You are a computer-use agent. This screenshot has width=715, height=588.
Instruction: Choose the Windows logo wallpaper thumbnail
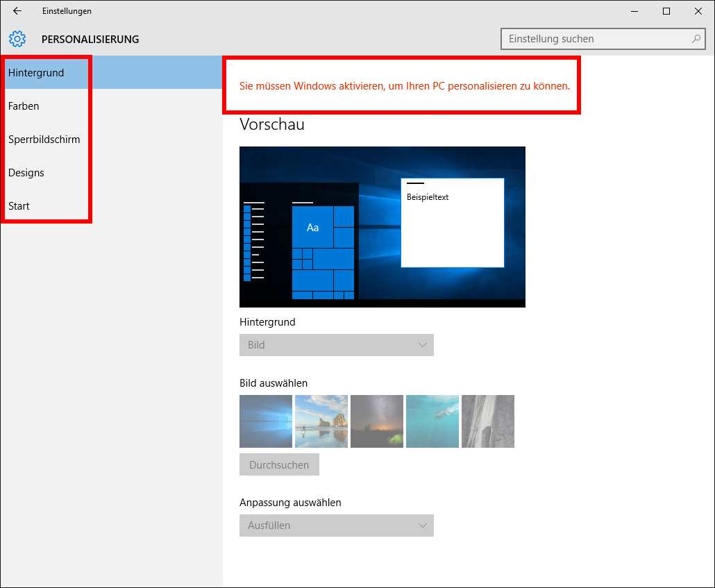point(266,421)
